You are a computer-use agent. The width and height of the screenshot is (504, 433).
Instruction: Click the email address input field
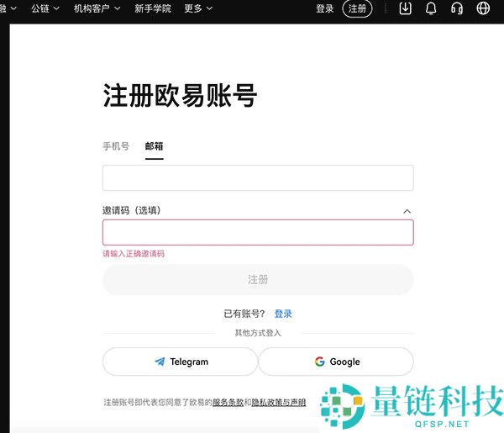click(x=258, y=178)
